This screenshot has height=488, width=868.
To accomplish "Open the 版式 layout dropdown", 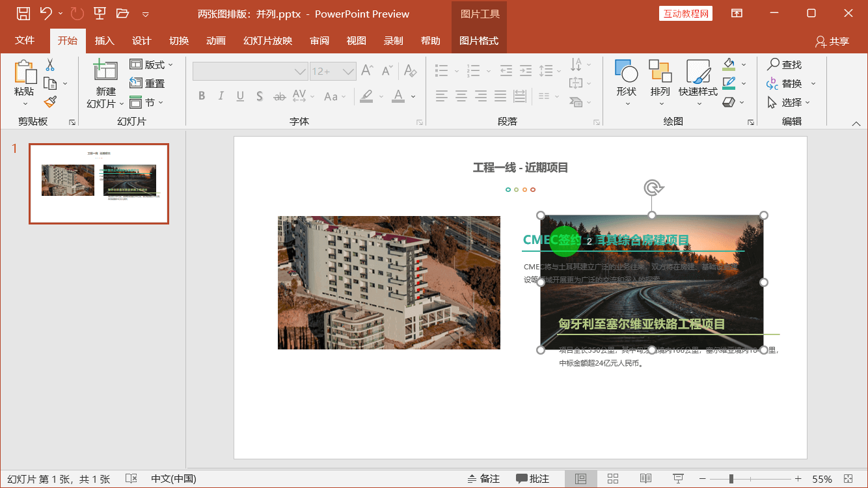I will tap(151, 64).
